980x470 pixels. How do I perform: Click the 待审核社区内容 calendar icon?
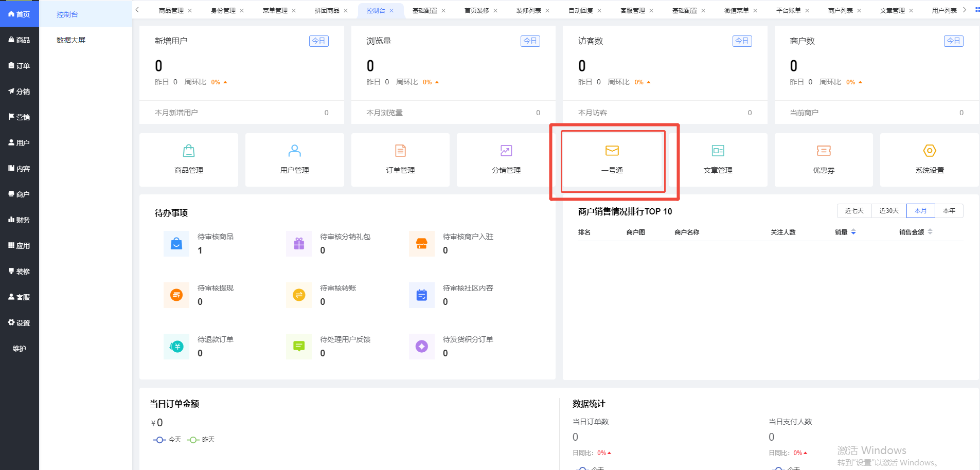tap(422, 295)
